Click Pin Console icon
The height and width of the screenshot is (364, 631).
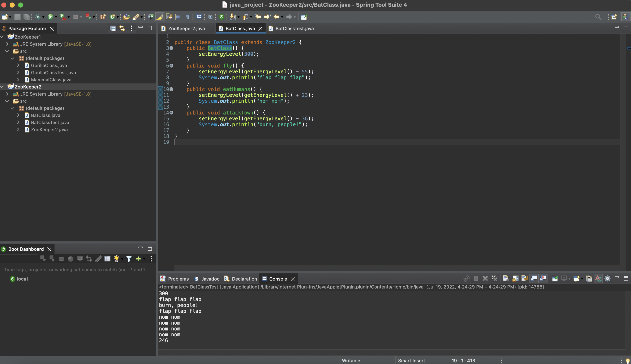point(555,278)
